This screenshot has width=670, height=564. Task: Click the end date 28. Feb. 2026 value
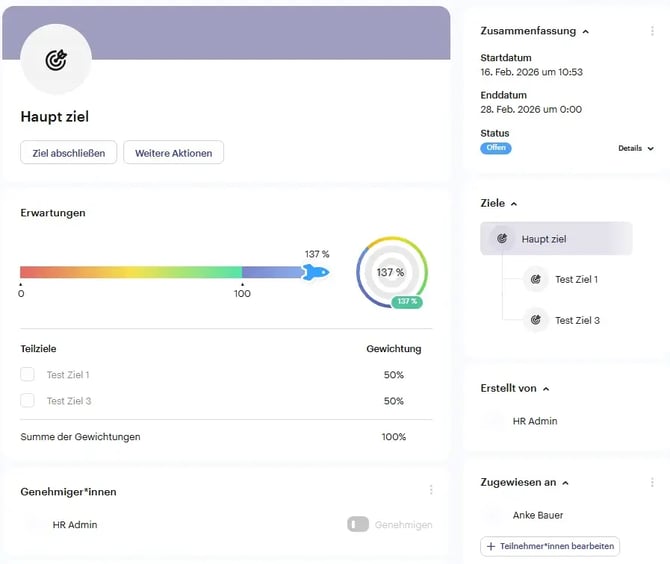(531, 109)
